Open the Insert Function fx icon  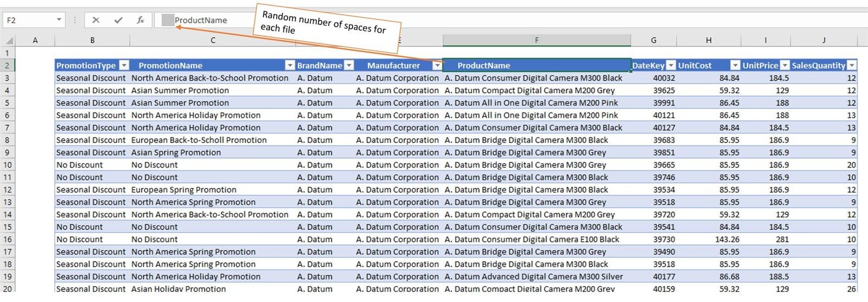pyautogui.click(x=141, y=20)
